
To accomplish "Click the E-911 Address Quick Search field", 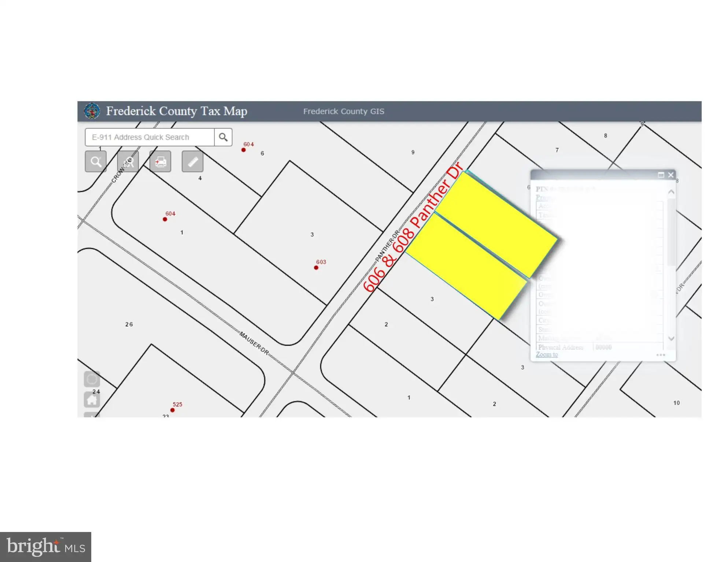I will (149, 137).
